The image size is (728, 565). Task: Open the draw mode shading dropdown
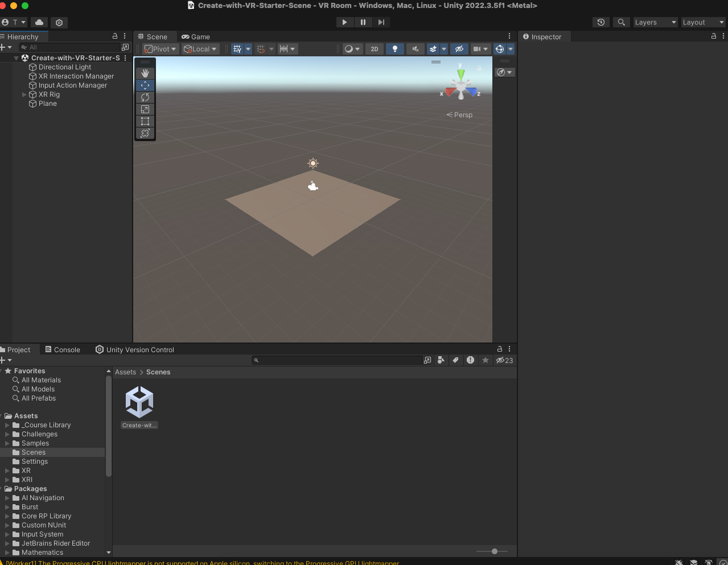click(x=352, y=49)
